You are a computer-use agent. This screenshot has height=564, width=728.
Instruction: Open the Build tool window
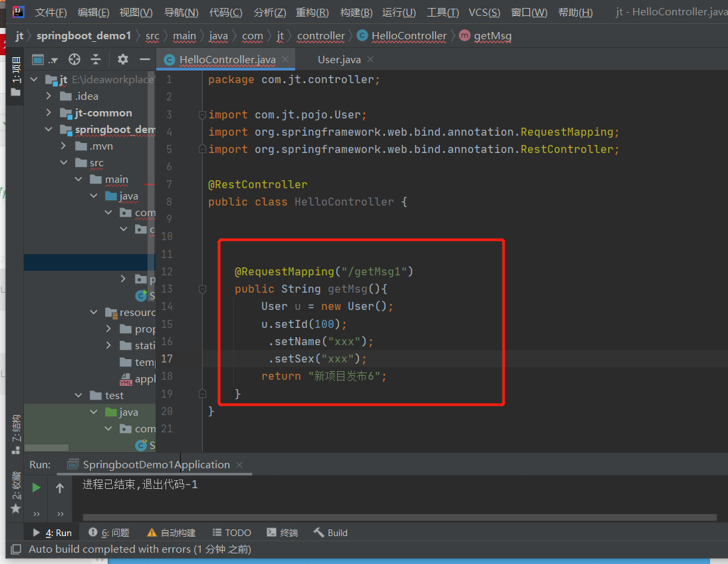click(x=330, y=533)
